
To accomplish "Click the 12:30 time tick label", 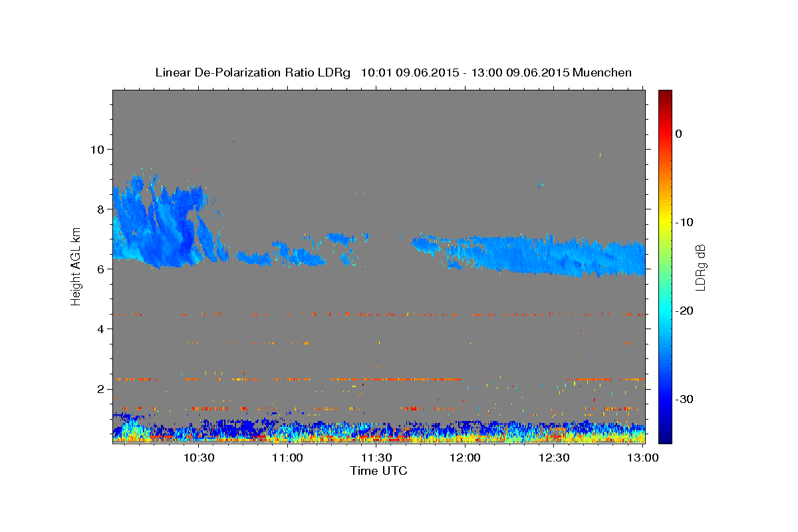I will click(x=554, y=458).
